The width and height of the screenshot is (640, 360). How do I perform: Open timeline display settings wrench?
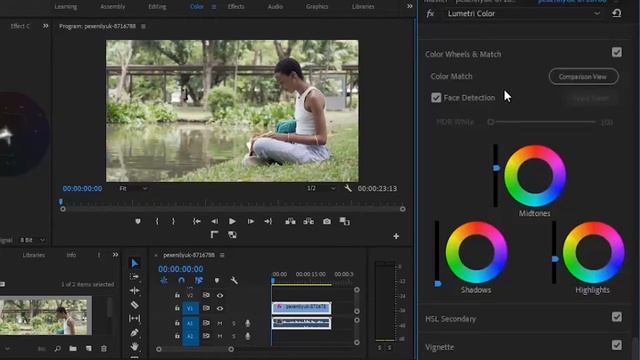tap(234, 280)
